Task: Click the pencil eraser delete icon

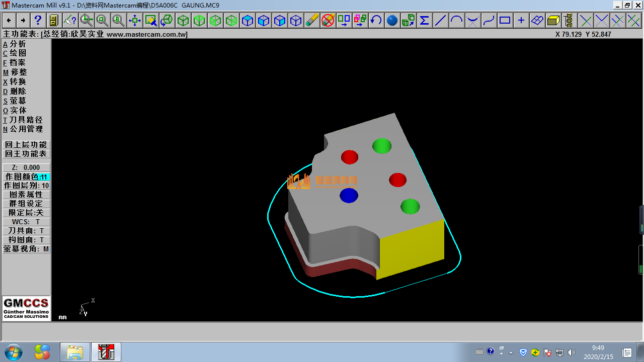Action: click(x=312, y=21)
